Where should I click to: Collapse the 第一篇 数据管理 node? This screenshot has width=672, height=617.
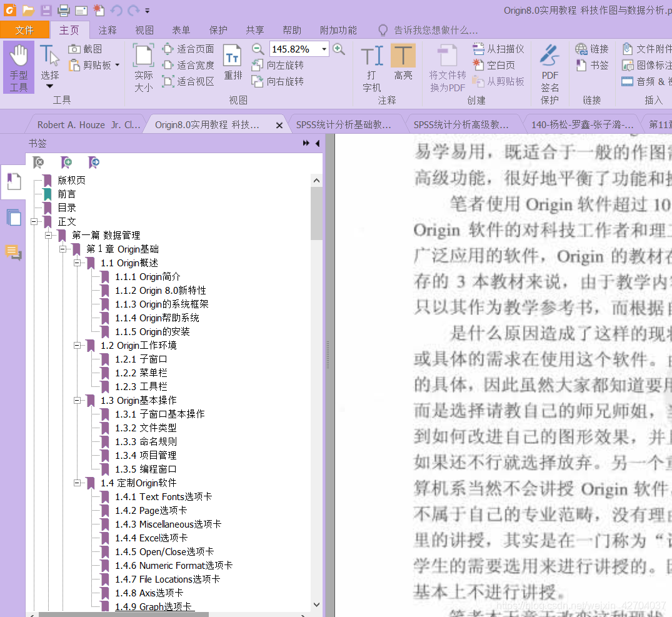click(48, 235)
